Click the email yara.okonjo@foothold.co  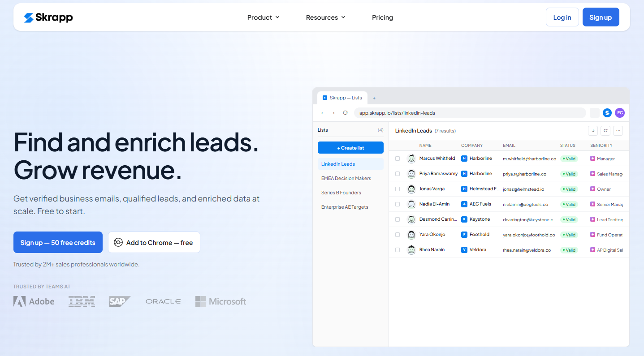click(x=529, y=235)
